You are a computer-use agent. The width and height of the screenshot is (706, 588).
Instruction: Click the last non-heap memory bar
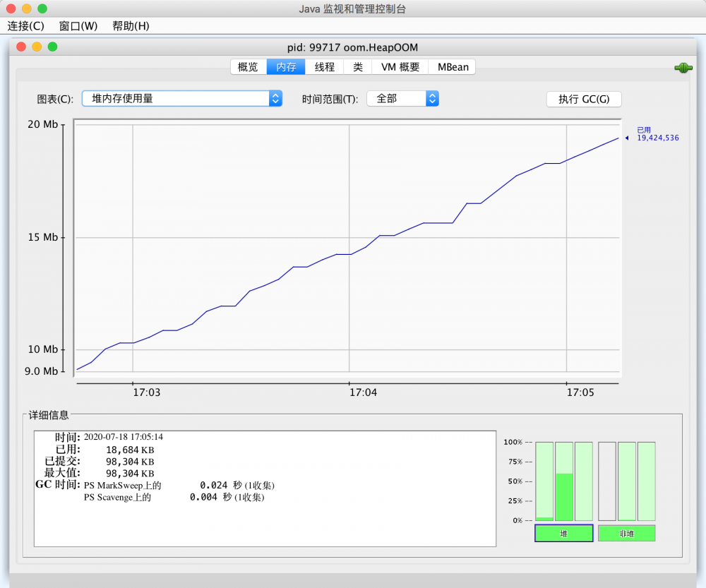(x=645, y=480)
